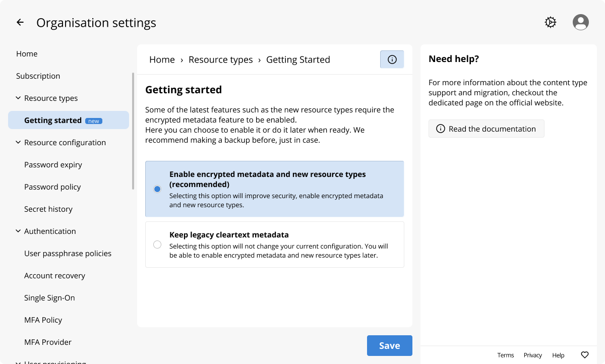Select Enable encrypted metadata radio button
Image resolution: width=605 pixels, height=364 pixels.
pyautogui.click(x=157, y=189)
